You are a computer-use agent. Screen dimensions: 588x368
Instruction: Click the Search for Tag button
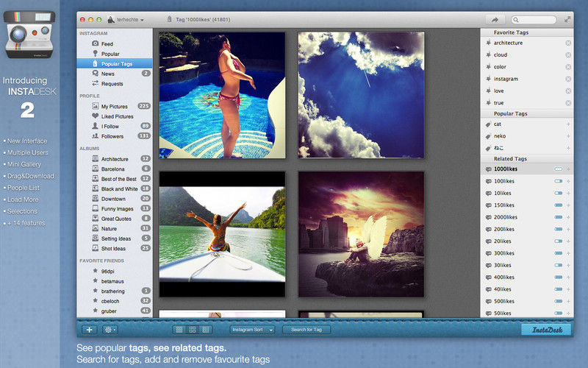click(306, 330)
